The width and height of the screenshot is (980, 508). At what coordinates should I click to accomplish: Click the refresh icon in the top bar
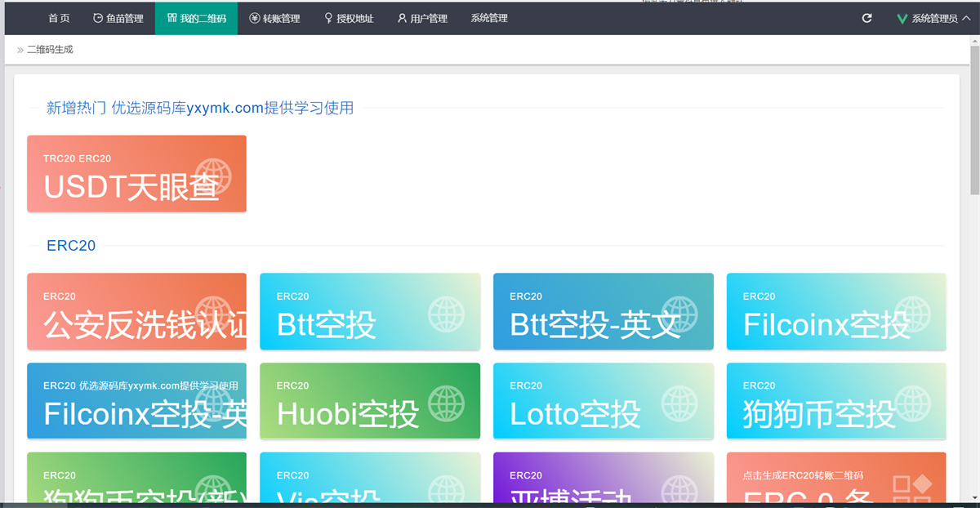point(867,17)
